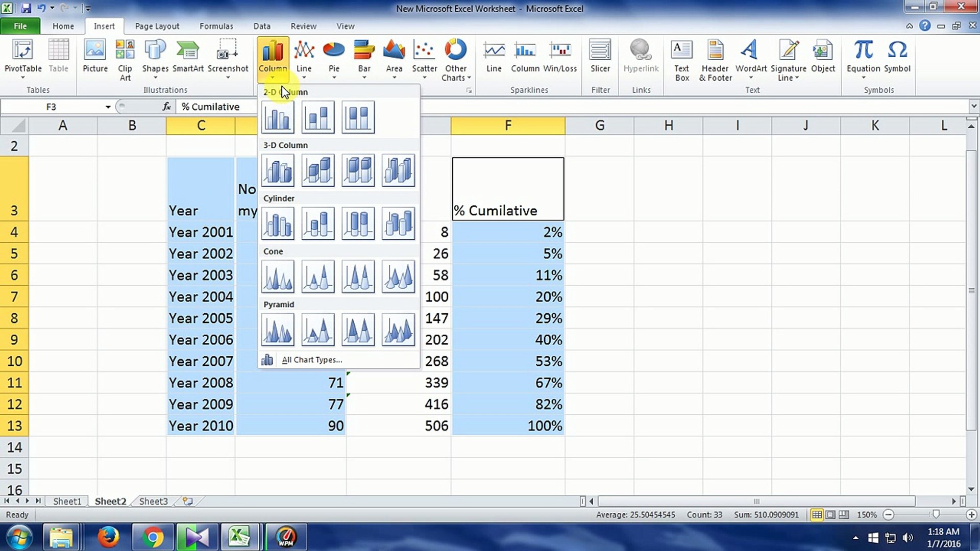
Task: Expand the Name Box dropdown
Action: click(108, 107)
